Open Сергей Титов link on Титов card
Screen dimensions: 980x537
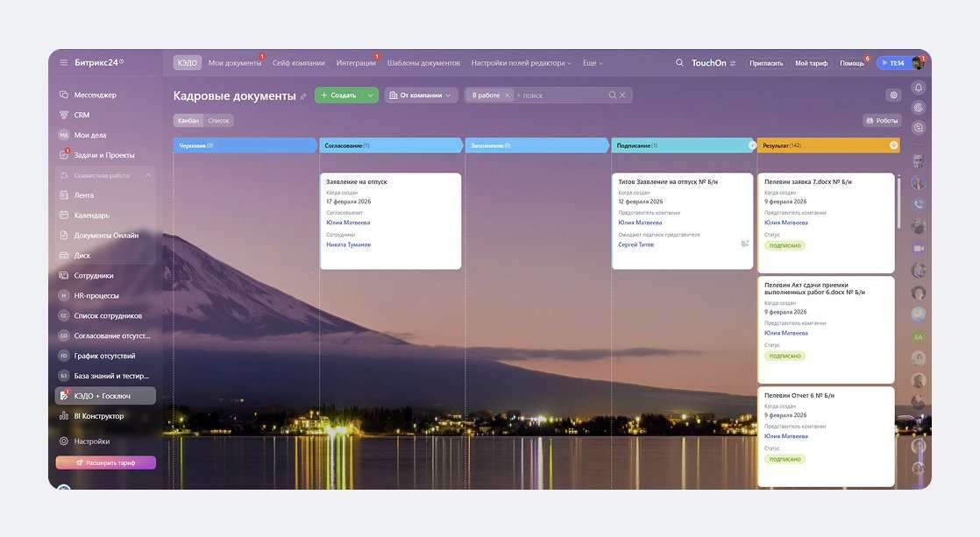pyautogui.click(x=636, y=244)
